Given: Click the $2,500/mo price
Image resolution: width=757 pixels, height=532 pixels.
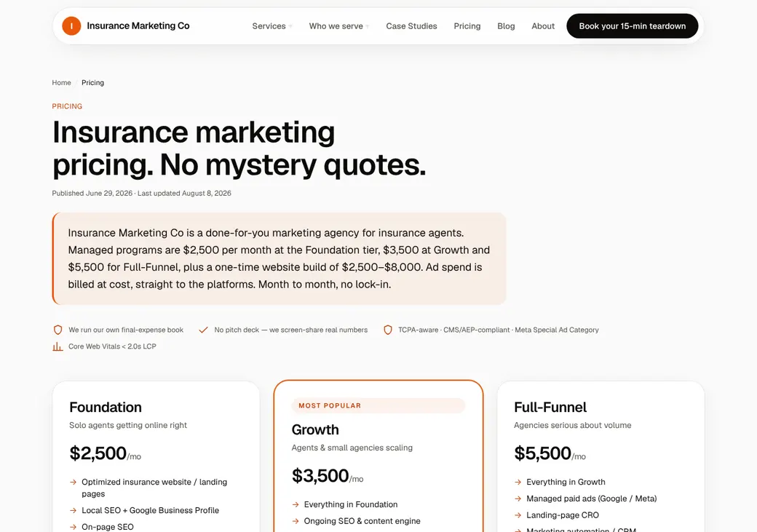Looking at the screenshot, I should pyautogui.click(x=106, y=453).
